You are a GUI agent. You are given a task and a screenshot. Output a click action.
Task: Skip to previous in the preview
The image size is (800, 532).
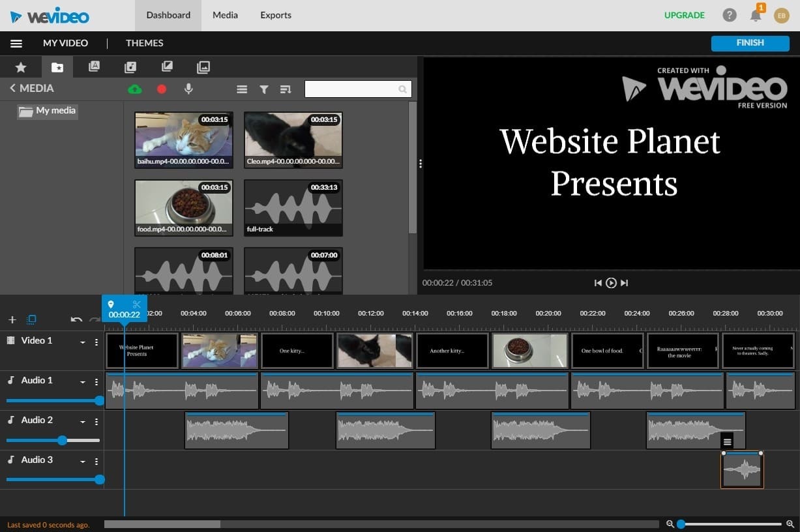click(597, 283)
